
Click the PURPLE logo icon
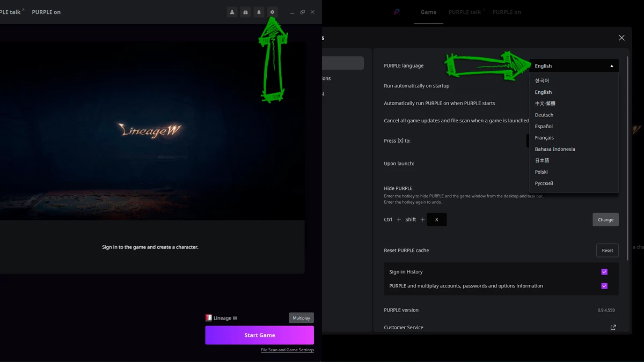(x=397, y=12)
